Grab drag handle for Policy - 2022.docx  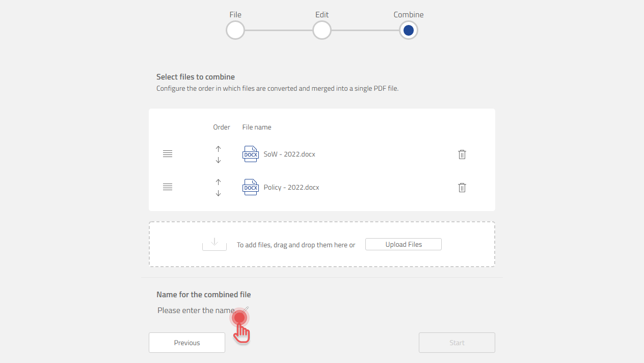tap(168, 187)
